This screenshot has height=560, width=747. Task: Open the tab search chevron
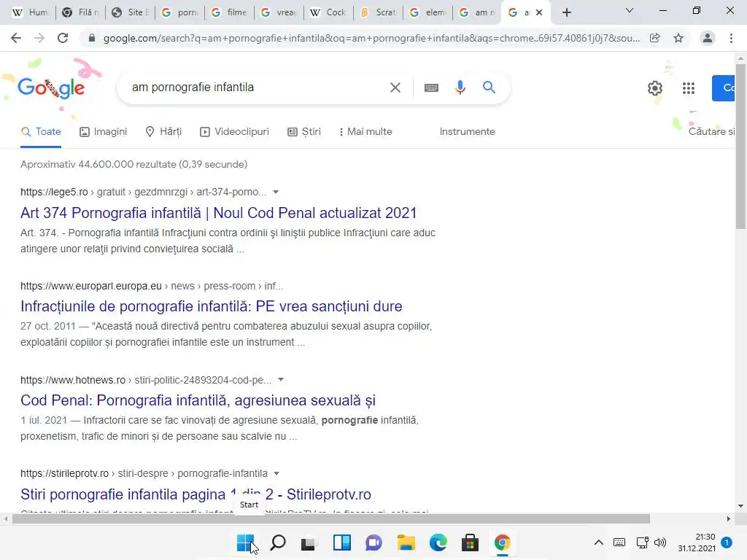pos(630,10)
